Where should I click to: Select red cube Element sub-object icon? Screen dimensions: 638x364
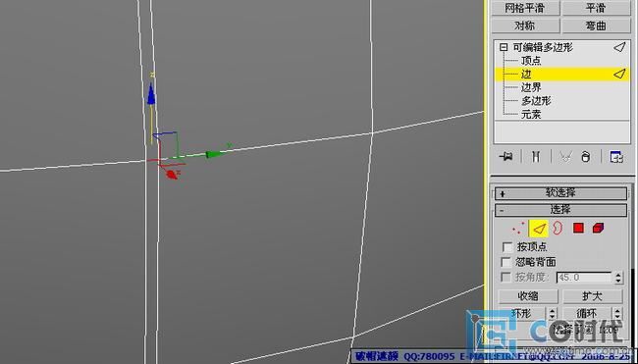[x=598, y=228]
